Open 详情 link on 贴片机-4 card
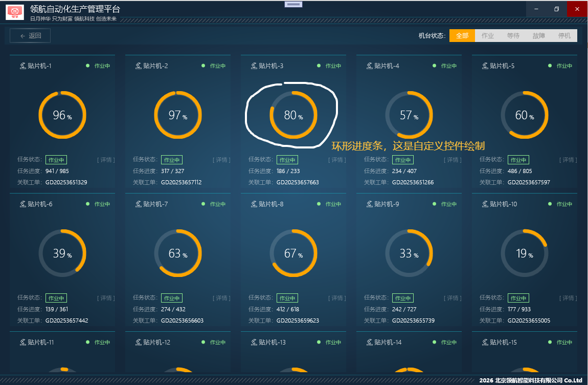The width and height of the screenshot is (588, 385). click(453, 160)
